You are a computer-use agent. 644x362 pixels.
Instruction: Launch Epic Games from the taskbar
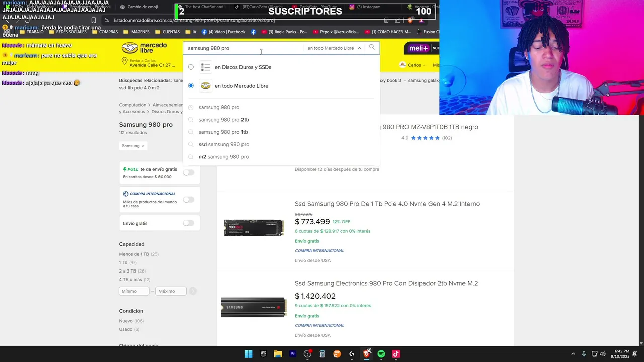pyautogui.click(x=263, y=354)
